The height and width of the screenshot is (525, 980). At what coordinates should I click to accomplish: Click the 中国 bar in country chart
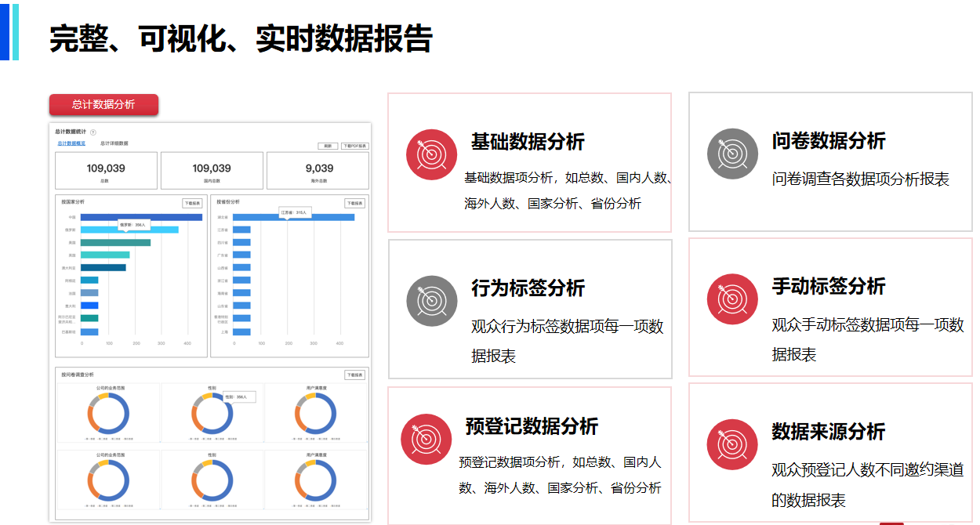coord(141,217)
